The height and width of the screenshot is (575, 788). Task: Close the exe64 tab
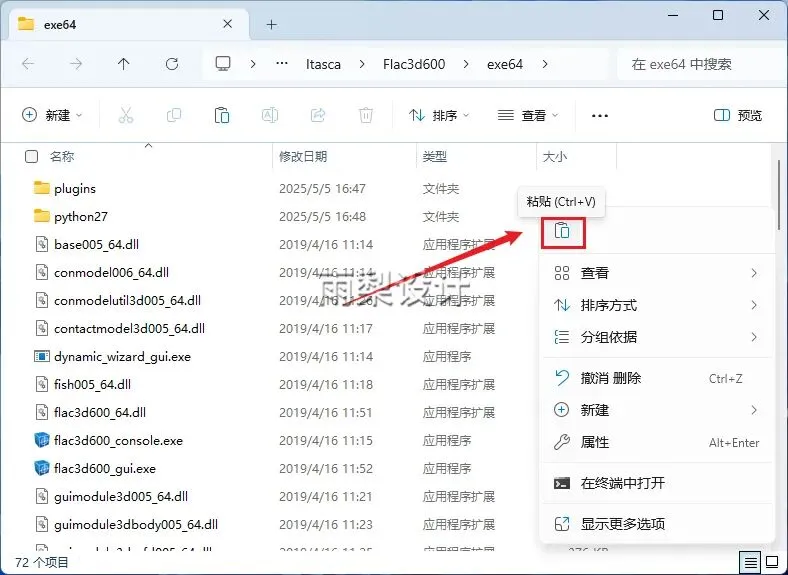[x=228, y=24]
